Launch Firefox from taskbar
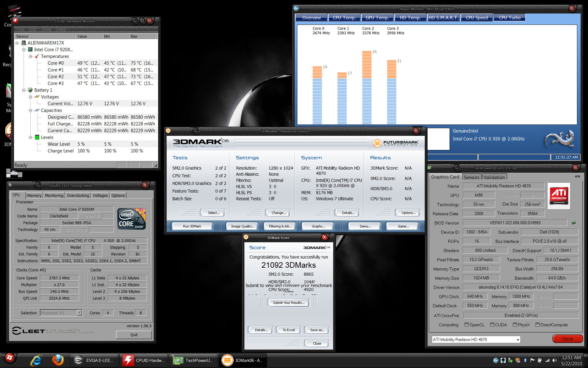This screenshot has height=368, width=588. point(58,360)
